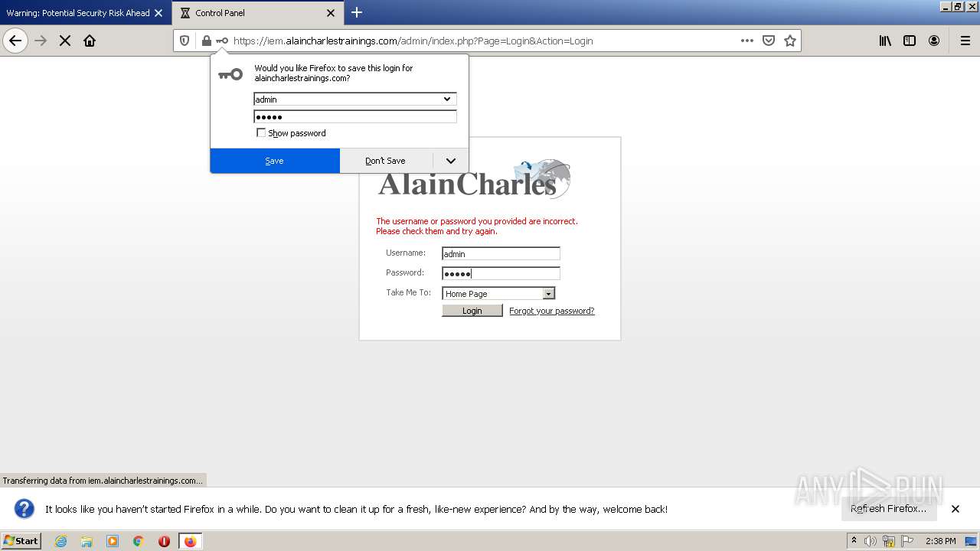Launch Internet Explorer from taskbar
The image size is (980, 551).
[x=61, y=541]
